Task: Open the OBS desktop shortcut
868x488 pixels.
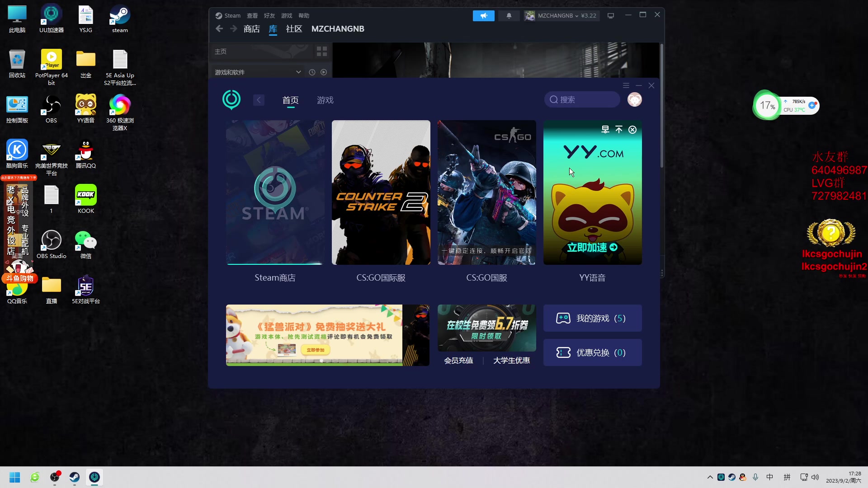Action: [x=52, y=109]
